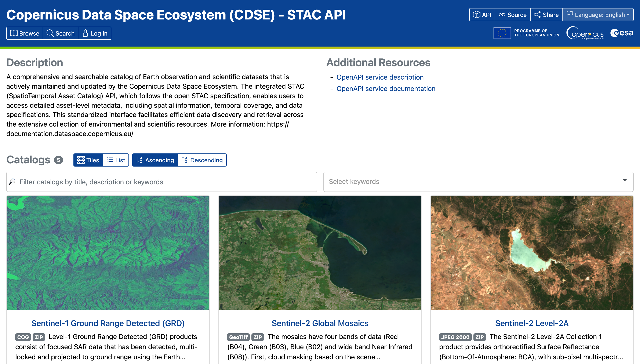This screenshot has width=640, height=364.
Task: Open Sentinel-2 Global Mosaics title link
Action: coord(320,323)
